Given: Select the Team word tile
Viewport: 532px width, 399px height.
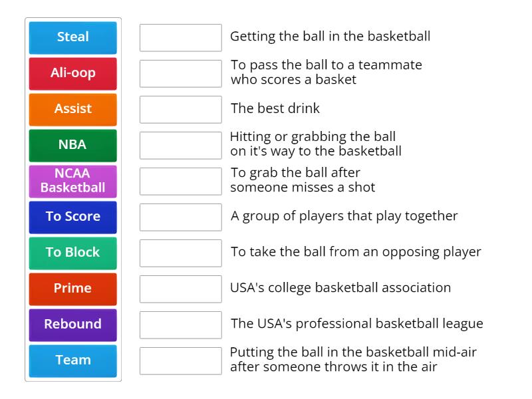Looking at the screenshot, I should 72,360.
